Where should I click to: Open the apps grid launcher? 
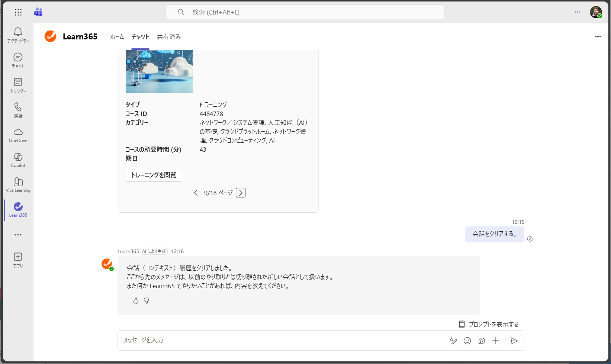18,12
